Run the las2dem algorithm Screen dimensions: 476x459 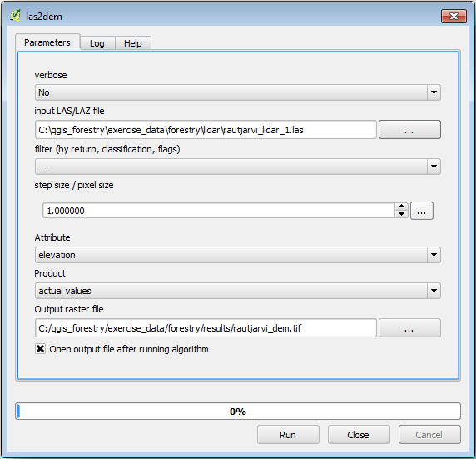[288, 435]
